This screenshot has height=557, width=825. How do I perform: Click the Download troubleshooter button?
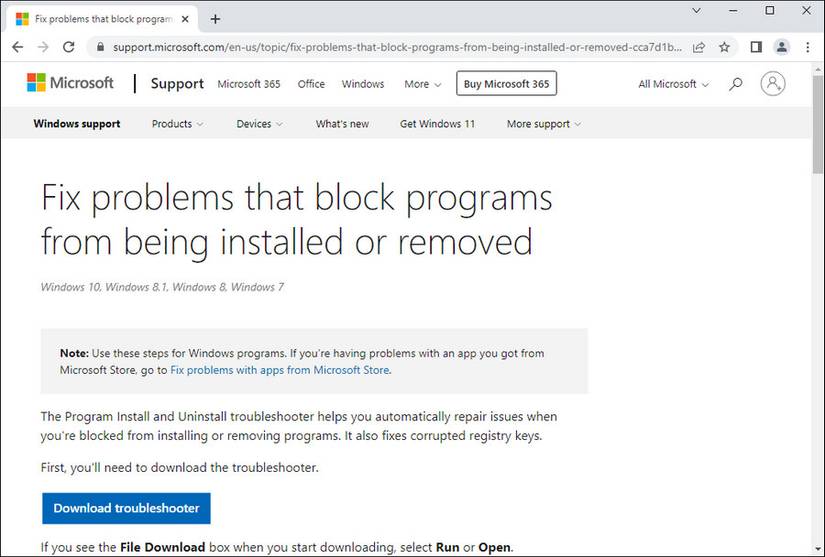[126, 508]
